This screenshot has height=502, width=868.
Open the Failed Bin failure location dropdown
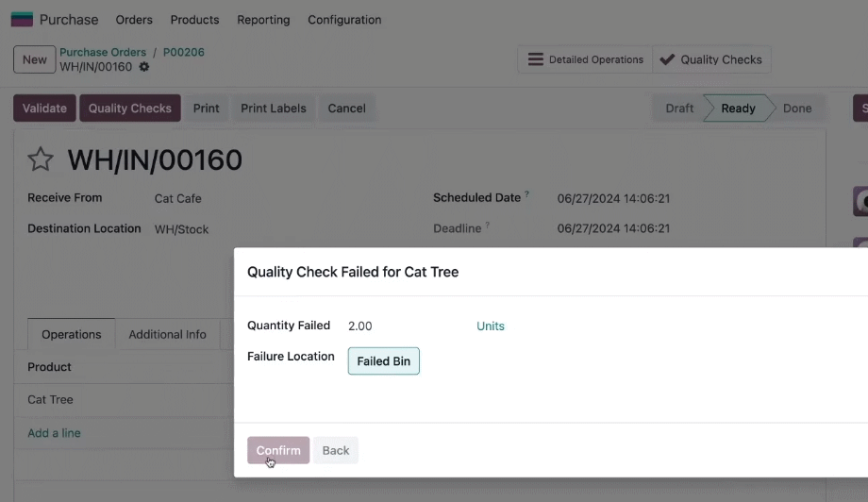384,360
